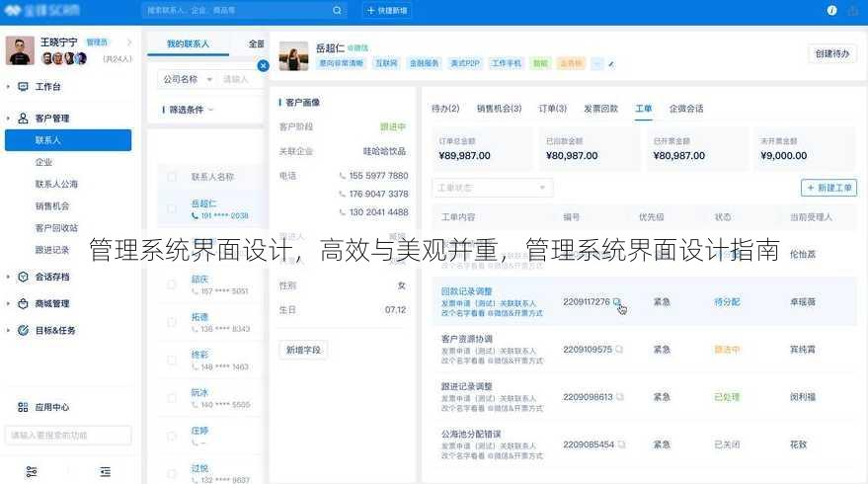Click the 互联网 tag
868x484 pixels.
(x=386, y=63)
